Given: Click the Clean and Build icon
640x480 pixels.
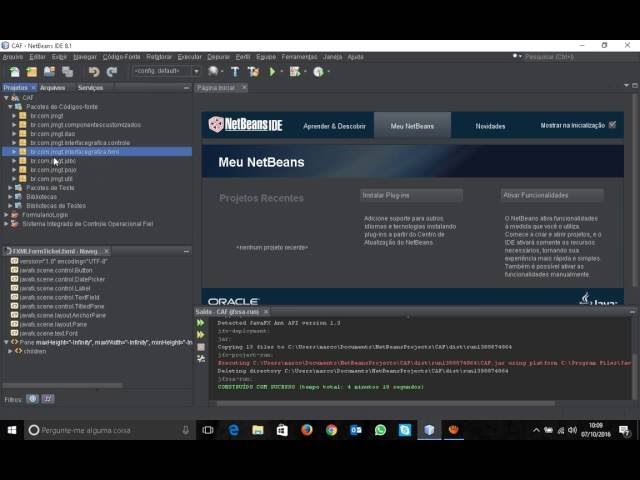Looking at the screenshot, I should 253,72.
